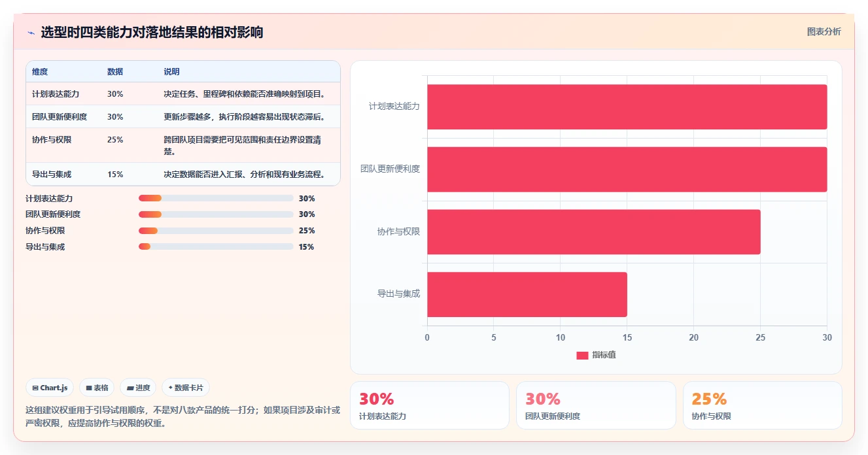Click the 25% value in table

(115, 140)
